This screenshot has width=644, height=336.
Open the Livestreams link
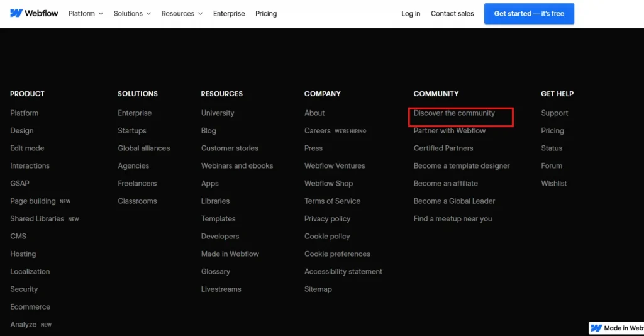pos(221,289)
